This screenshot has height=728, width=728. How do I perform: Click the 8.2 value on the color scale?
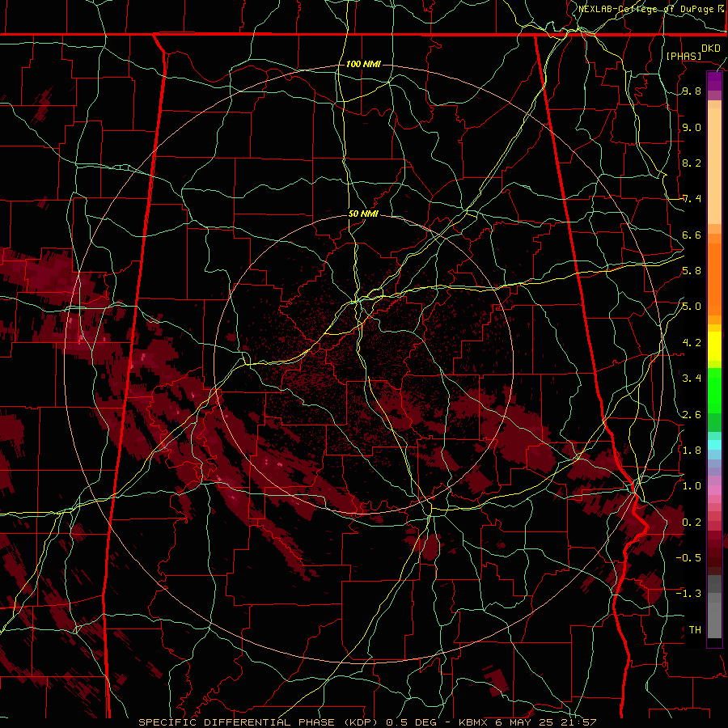coord(692,163)
